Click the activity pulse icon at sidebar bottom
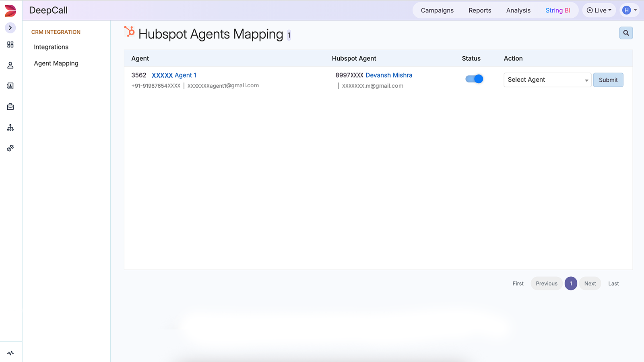Screen dimensions: 644x362 click(x=10, y=353)
